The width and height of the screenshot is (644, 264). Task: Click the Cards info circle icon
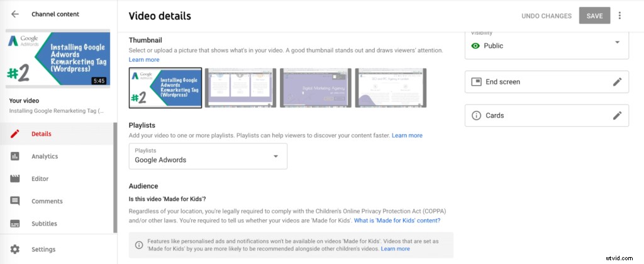tap(476, 115)
